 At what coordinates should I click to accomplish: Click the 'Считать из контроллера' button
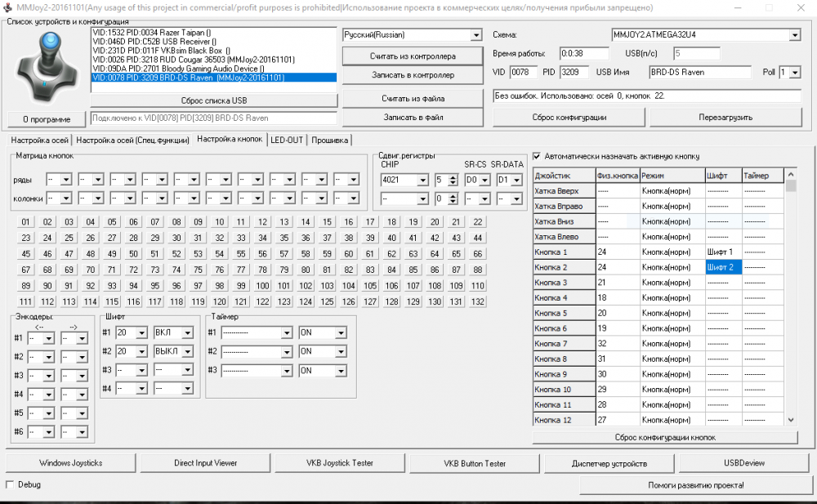tap(413, 56)
